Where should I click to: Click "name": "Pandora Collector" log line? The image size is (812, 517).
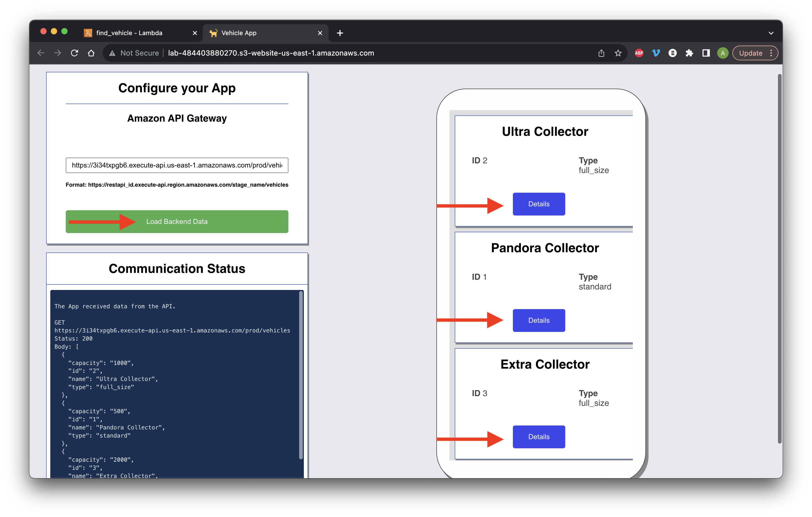116,428
